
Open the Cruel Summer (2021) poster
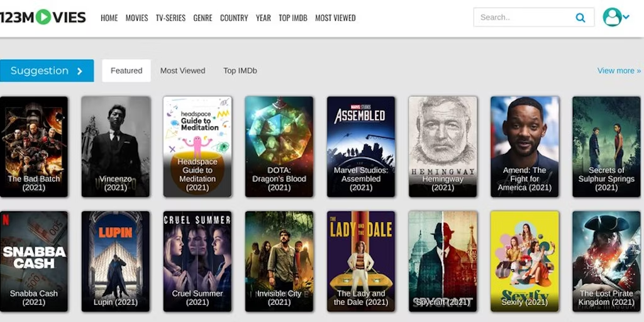197,261
